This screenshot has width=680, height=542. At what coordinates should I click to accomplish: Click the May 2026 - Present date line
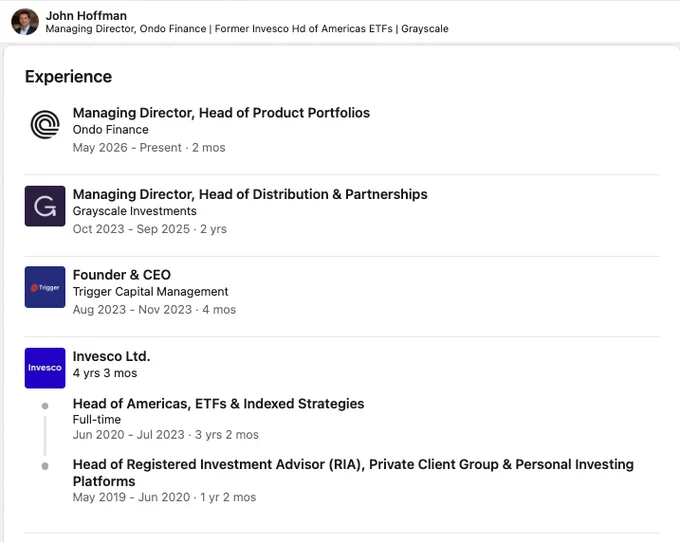(x=149, y=148)
